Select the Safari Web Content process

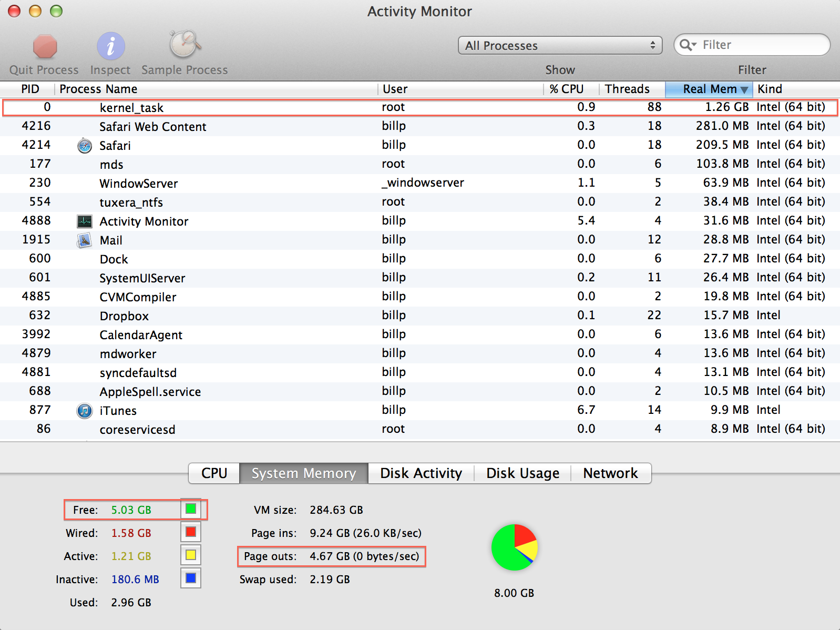[x=420, y=126]
